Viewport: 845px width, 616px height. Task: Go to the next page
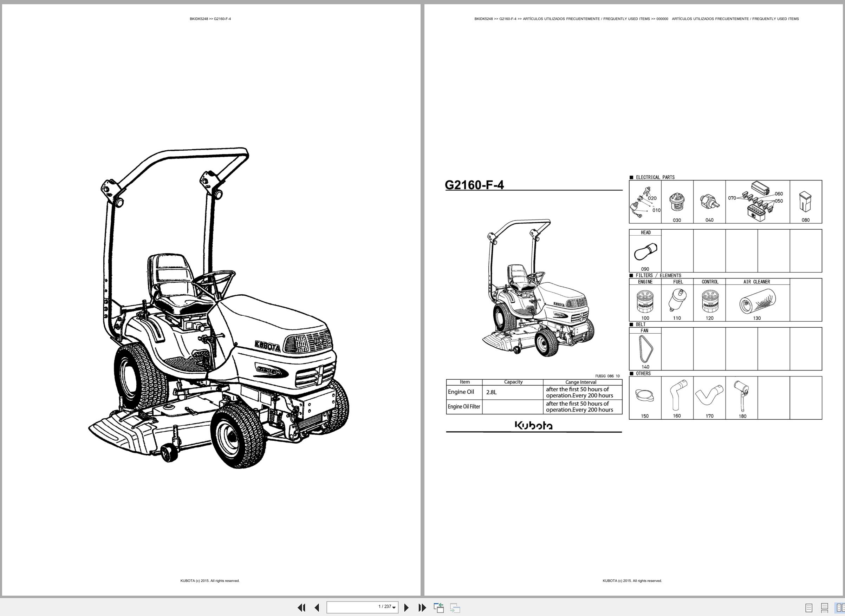pyautogui.click(x=407, y=608)
